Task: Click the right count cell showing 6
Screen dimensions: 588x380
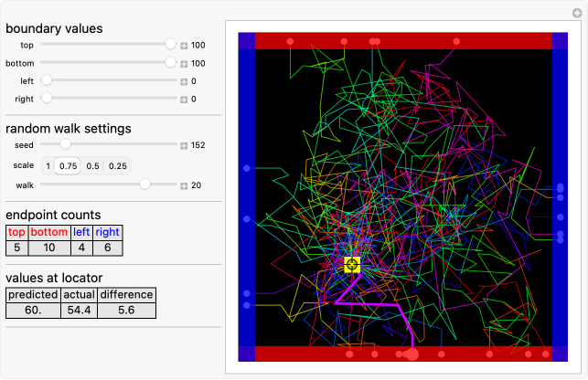Action: coord(108,248)
